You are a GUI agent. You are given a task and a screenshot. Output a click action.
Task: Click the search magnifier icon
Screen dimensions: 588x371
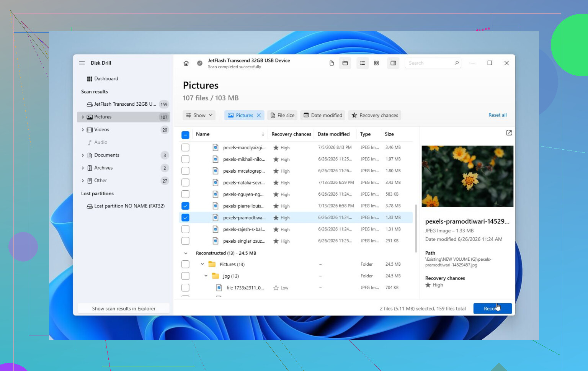click(x=457, y=63)
